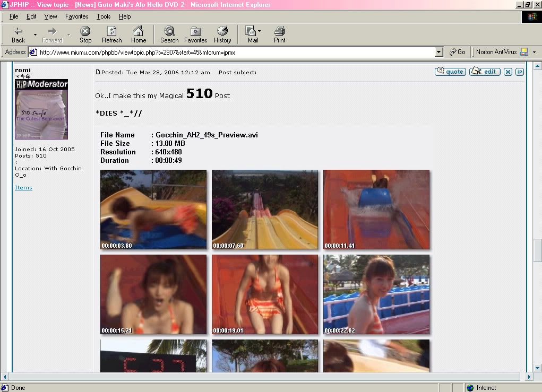The image size is (542, 392).
Task: Click the small post icon before Posted date
Action: (x=98, y=72)
